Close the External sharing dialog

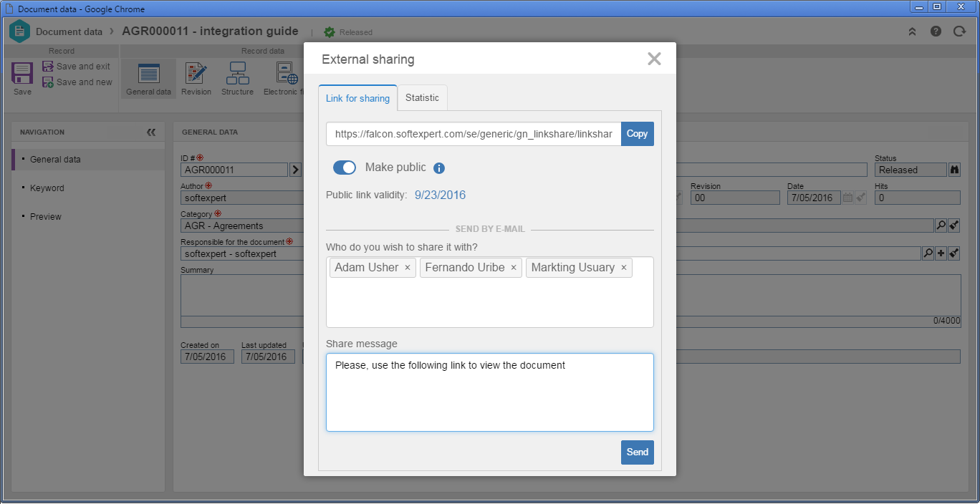coord(654,59)
